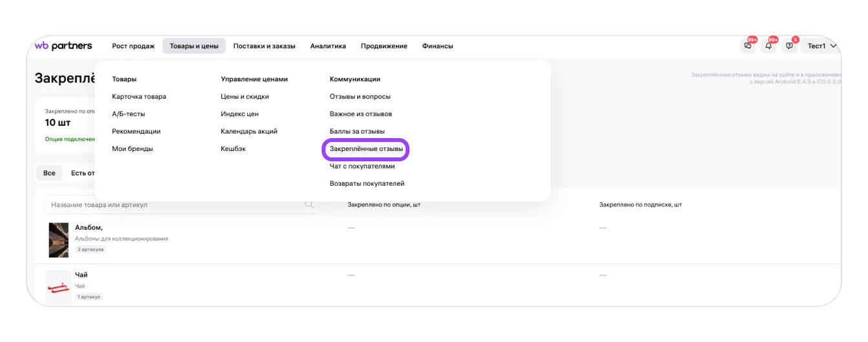Open Возвраты покупателей
Image resolution: width=868 pixels, height=342 pixels.
(367, 184)
